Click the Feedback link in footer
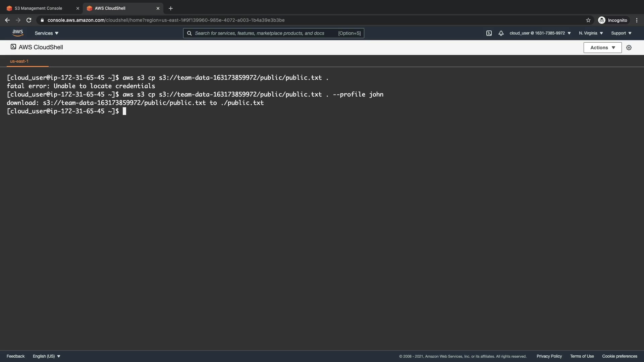Viewport: 644px width, 362px height. point(15,356)
